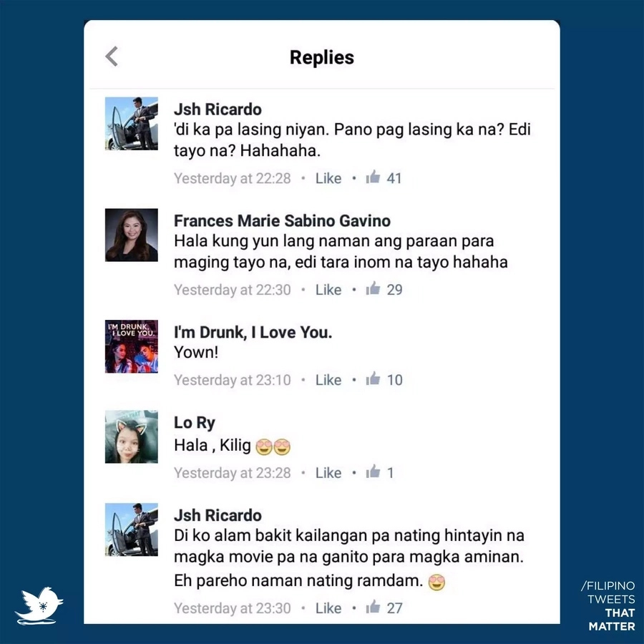Like Jsh Ricardo's 23:30 comment
The height and width of the screenshot is (644, 644).
[x=328, y=608]
